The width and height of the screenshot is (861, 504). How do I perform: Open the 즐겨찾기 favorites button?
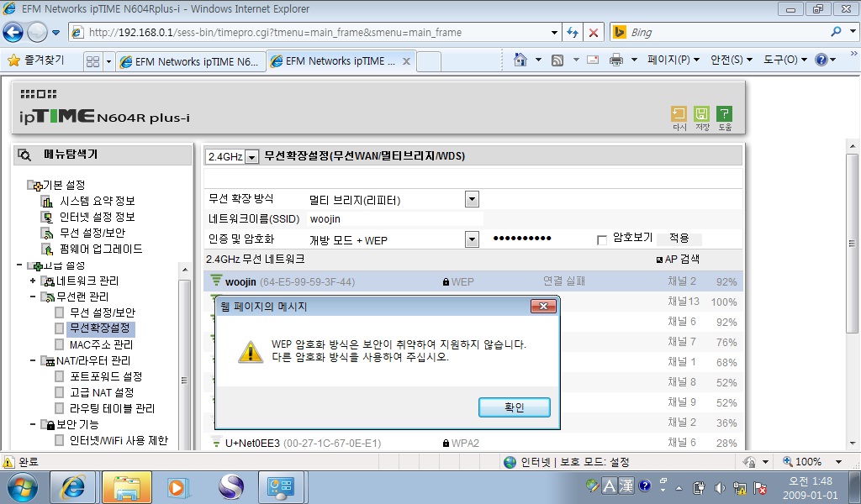click(x=36, y=60)
